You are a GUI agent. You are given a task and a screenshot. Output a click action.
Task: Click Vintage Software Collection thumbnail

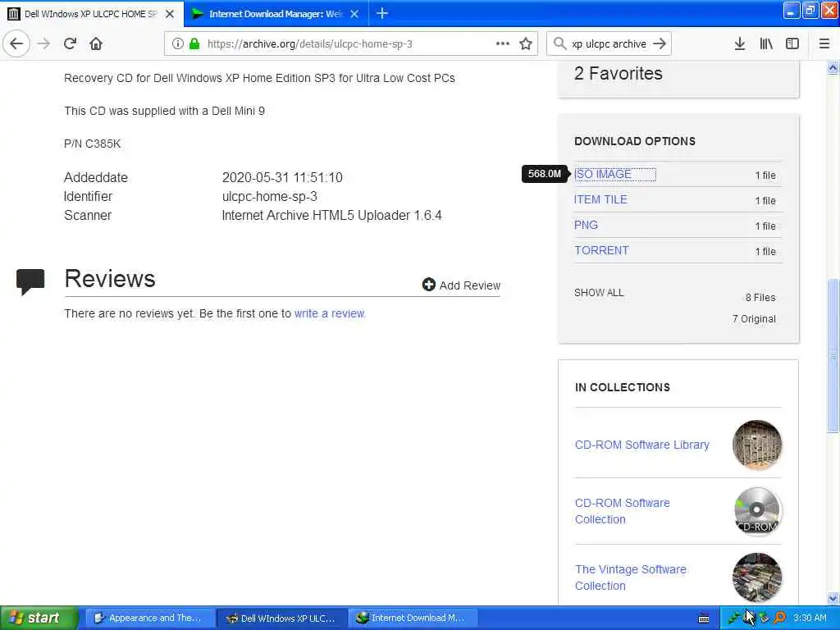pyautogui.click(x=757, y=577)
